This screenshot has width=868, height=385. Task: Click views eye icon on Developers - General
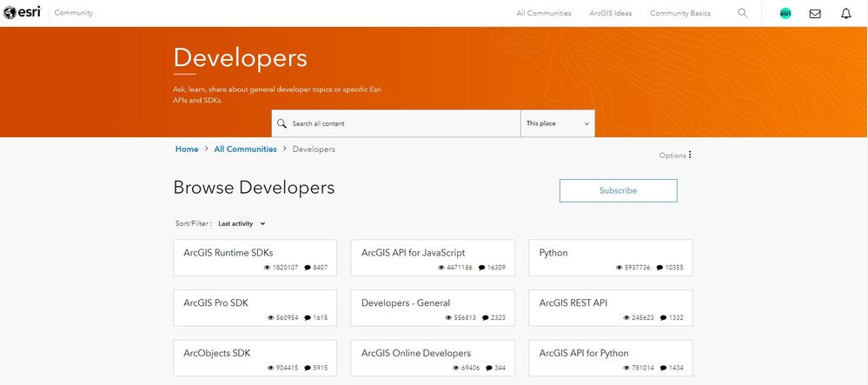[x=448, y=318]
